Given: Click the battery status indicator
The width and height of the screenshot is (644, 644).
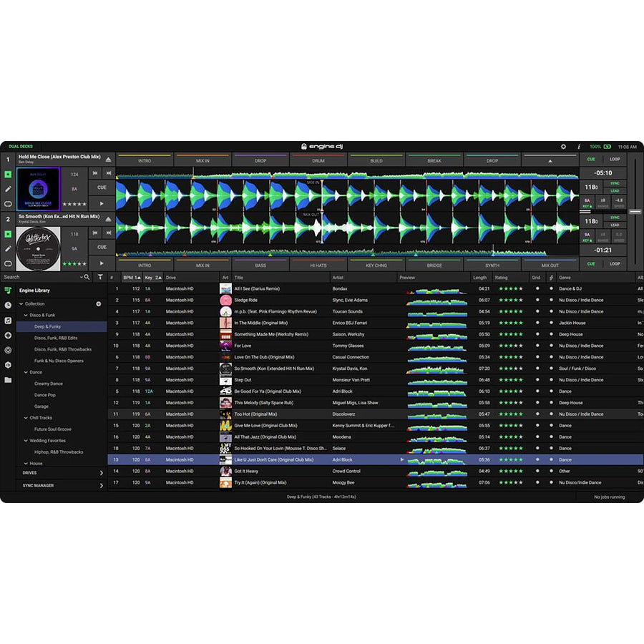Looking at the screenshot, I should pyautogui.click(x=608, y=147).
